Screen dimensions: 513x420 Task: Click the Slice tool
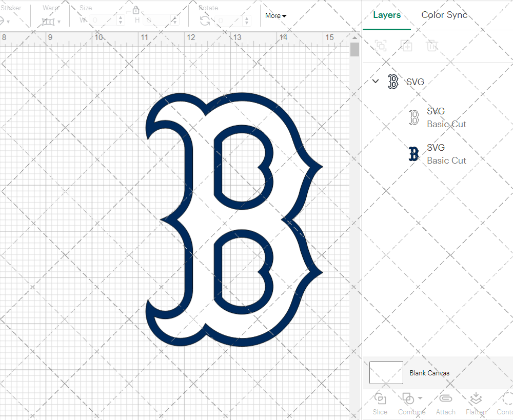tap(380, 404)
